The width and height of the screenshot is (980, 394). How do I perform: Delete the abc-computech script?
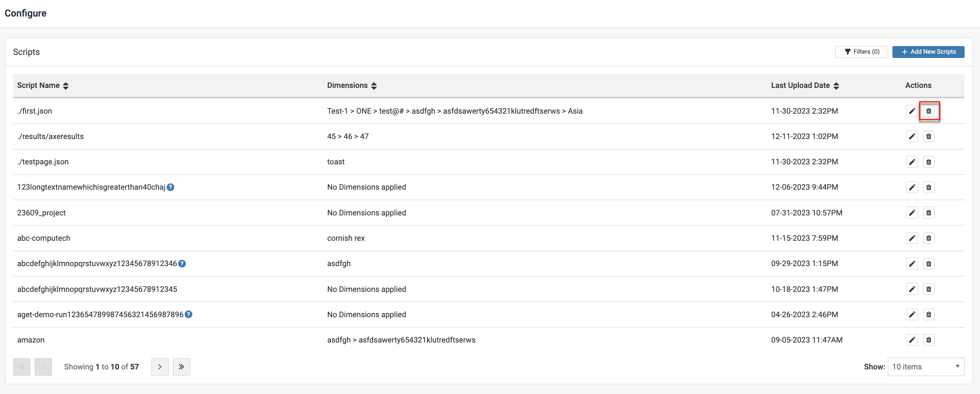(x=929, y=238)
